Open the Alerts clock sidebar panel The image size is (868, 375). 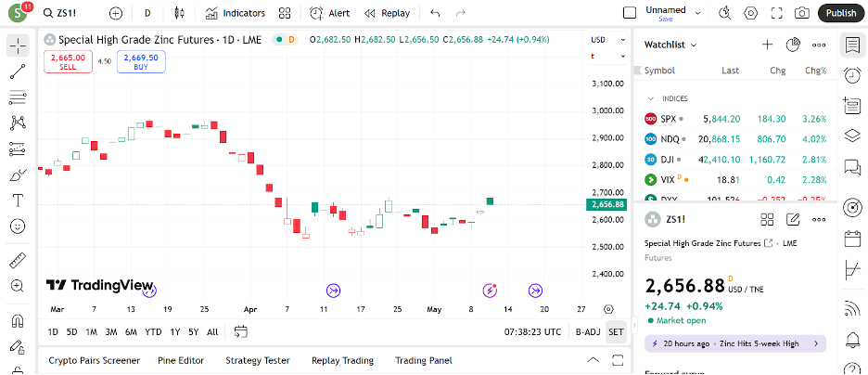(x=852, y=75)
